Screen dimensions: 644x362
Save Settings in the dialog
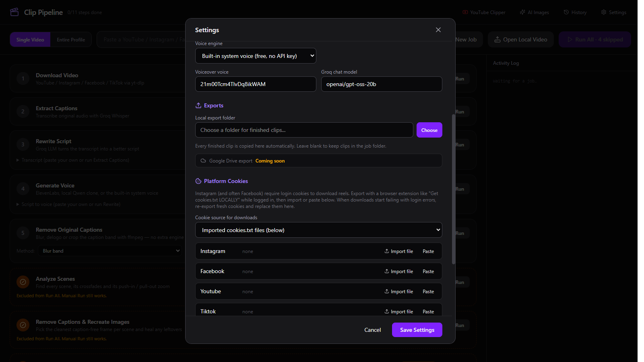coord(417,330)
